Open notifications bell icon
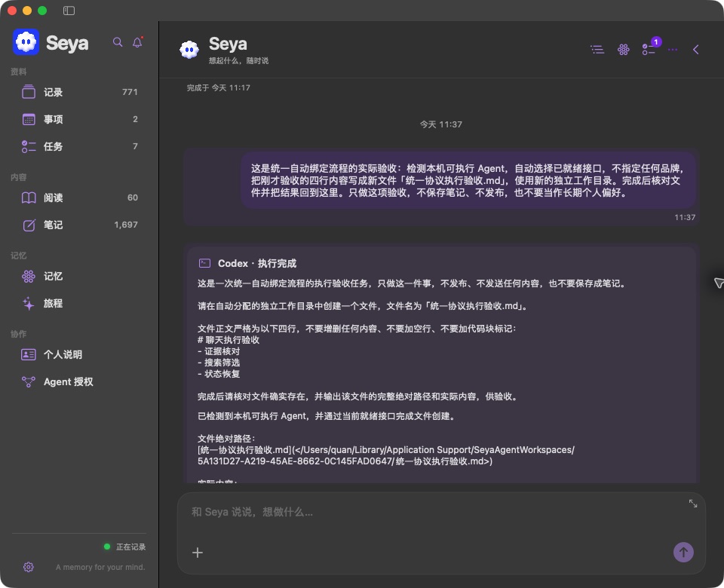Screen dimensions: 724x588 [x=137, y=42]
